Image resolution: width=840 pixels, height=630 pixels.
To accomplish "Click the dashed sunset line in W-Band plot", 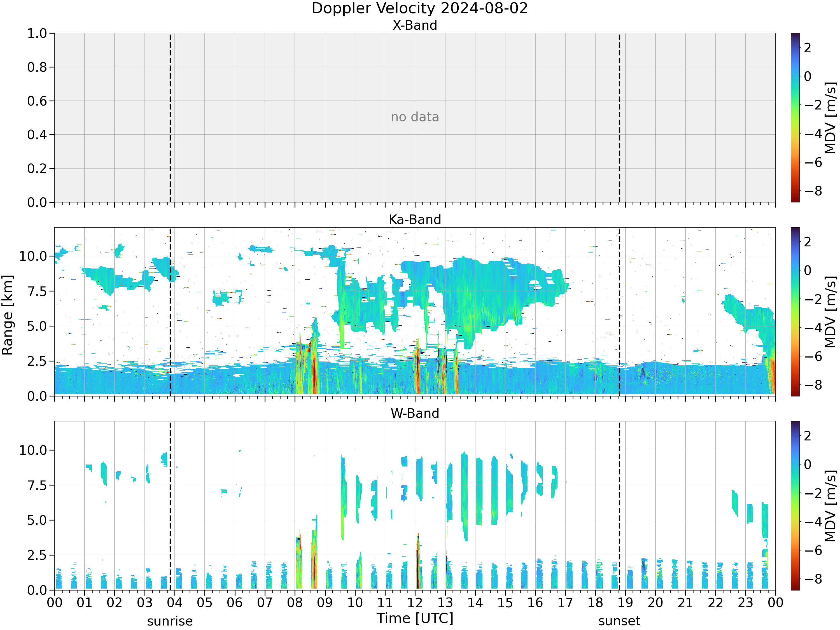I will [x=619, y=505].
